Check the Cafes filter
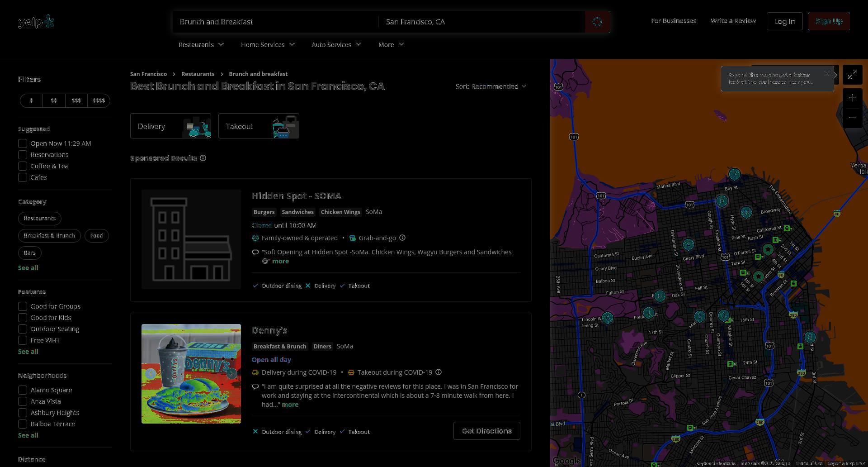 click(x=23, y=177)
